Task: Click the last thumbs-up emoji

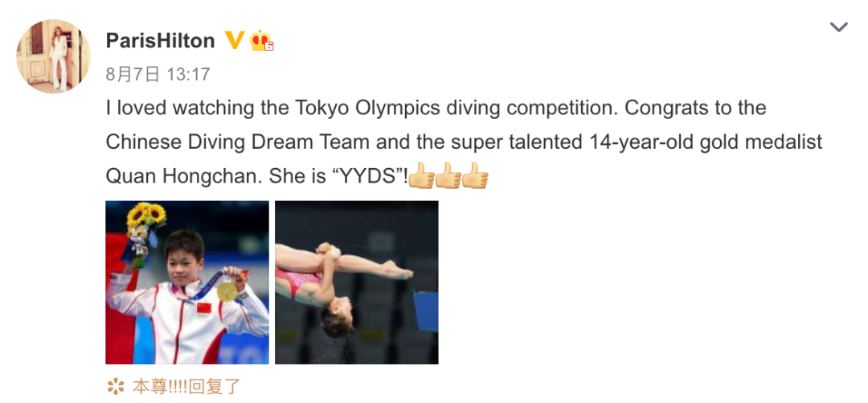Action: [475, 176]
